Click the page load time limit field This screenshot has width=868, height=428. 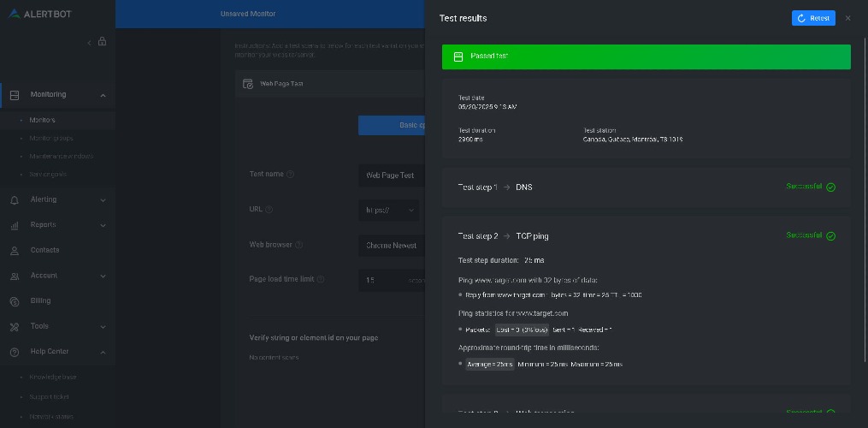(389, 280)
